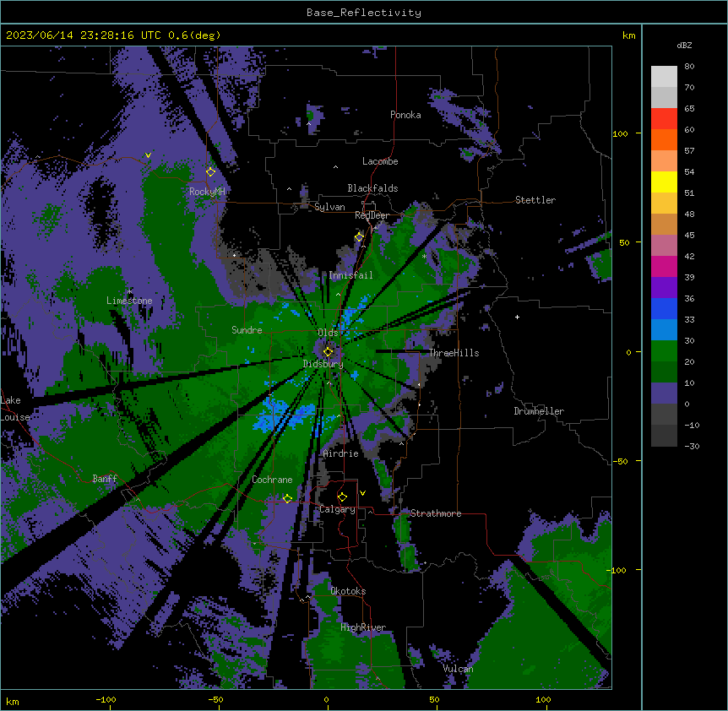Pick the yellow 54 dBZ legend swatch
The width and height of the screenshot is (728, 711).
pos(664,182)
